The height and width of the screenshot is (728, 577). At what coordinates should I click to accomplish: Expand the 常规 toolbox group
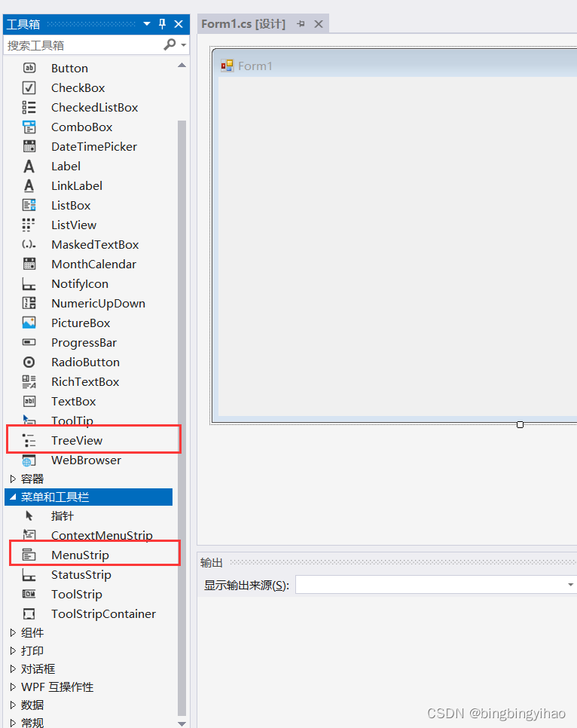(x=13, y=723)
